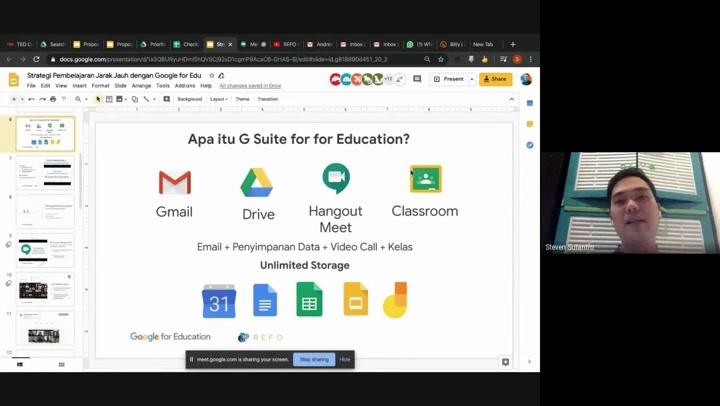Open the Arrange menu
720x406 pixels.
[x=141, y=86]
